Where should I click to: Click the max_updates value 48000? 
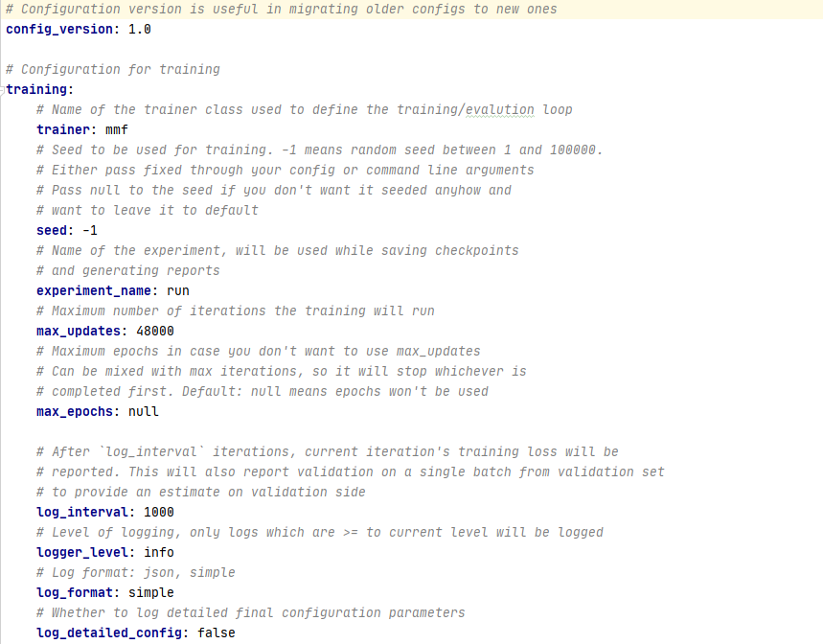click(155, 332)
